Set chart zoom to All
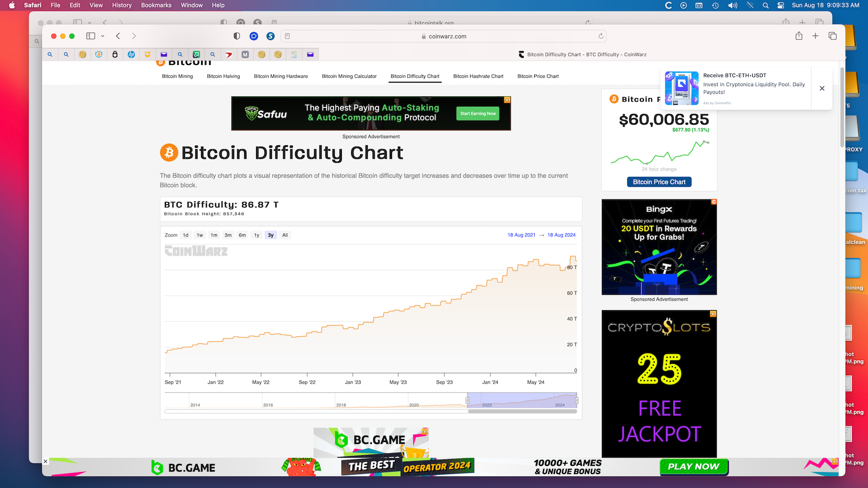 [x=285, y=235]
